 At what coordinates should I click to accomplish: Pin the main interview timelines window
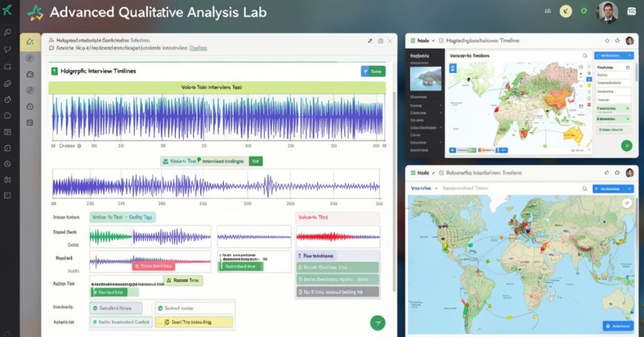pyautogui.click(x=370, y=41)
